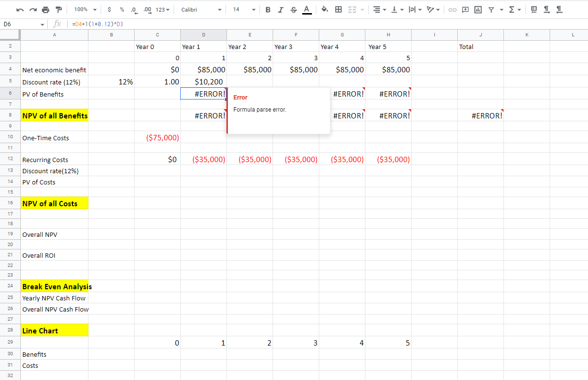Apply borders to selection

pos(338,9)
